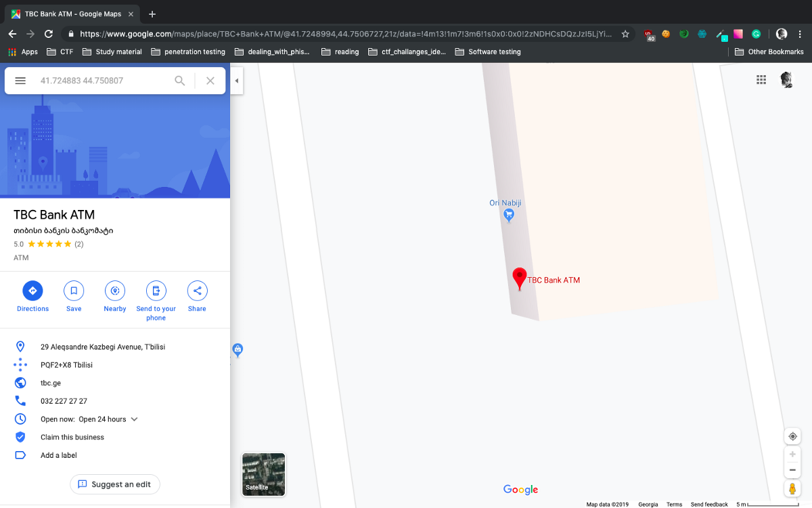Image resolution: width=812 pixels, height=508 pixels.
Task: Open a new browser tab
Action: 152,14
